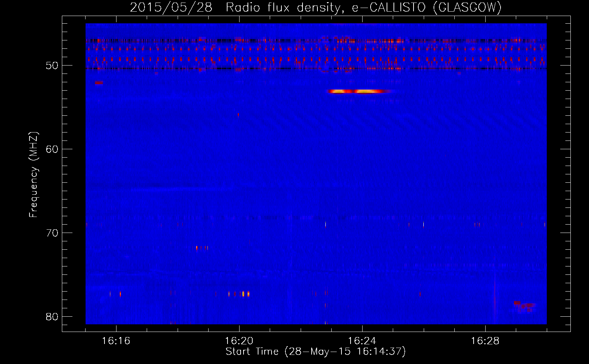The height and width of the screenshot is (364, 589).
Task: Click the 16:16 time tick label
Action: tap(116, 341)
